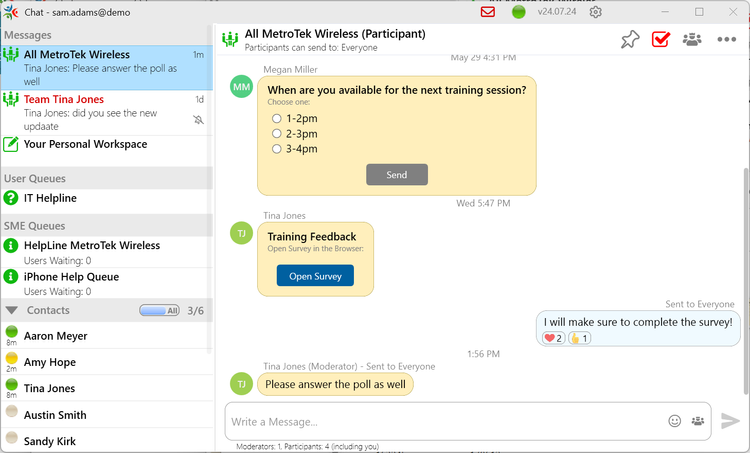Open the three-dots more options menu
Viewport: 750px width, 453px height.
click(726, 39)
